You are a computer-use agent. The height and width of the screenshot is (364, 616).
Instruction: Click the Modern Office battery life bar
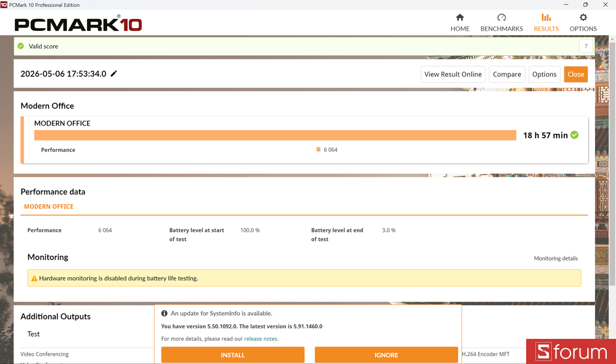(275, 135)
